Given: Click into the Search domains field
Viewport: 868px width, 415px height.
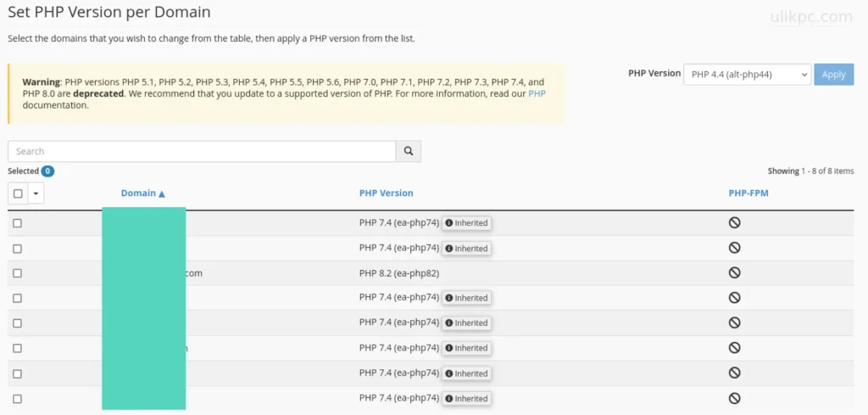Looking at the screenshot, I should click(202, 151).
